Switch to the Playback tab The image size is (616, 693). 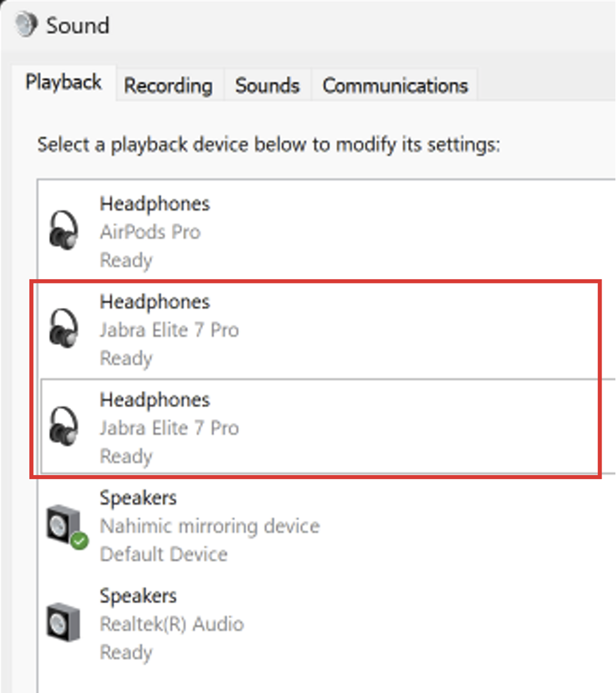(x=63, y=82)
